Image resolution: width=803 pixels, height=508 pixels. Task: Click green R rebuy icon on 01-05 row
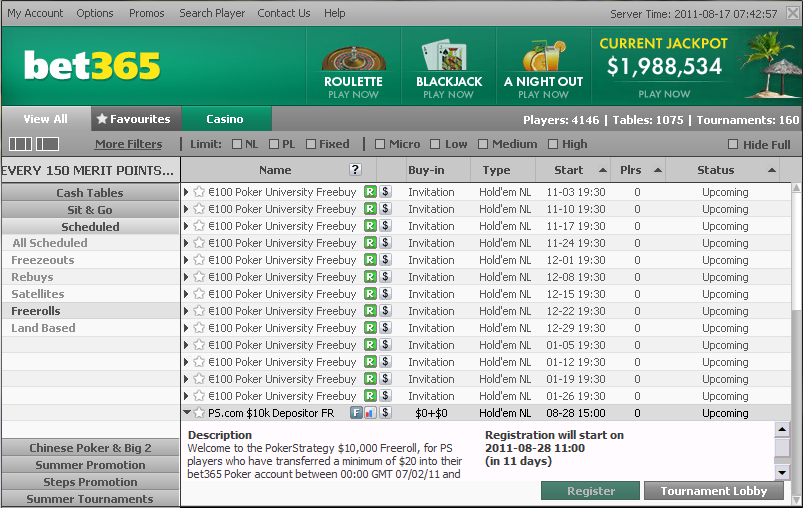coord(370,345)
